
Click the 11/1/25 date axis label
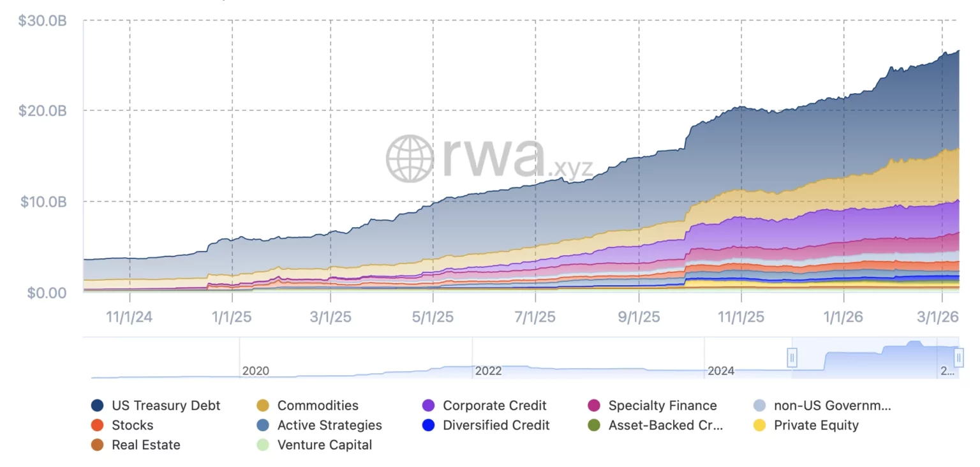coord(741,317)
